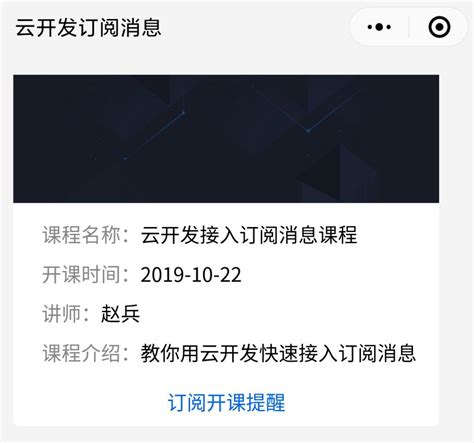Click the 课程名称 label
474x443 pixels.
point(81,235)
